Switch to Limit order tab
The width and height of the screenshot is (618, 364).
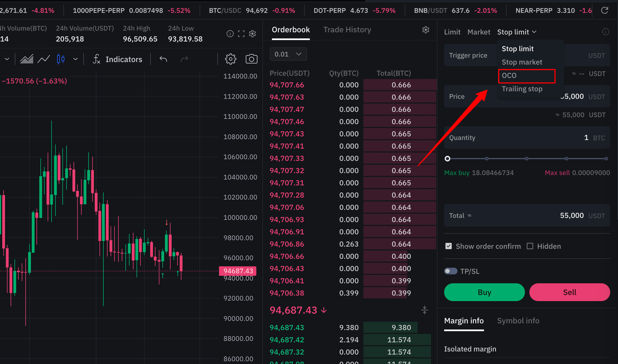point(452,32)
